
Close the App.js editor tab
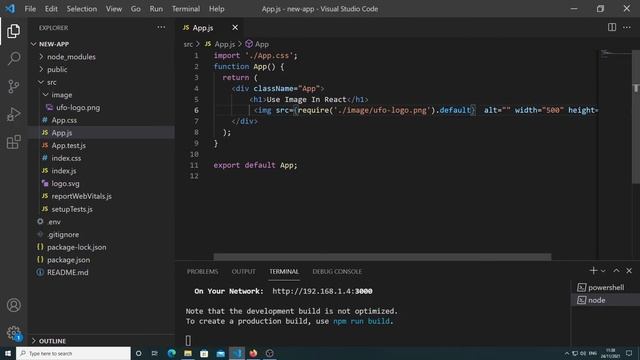(235, 27)
